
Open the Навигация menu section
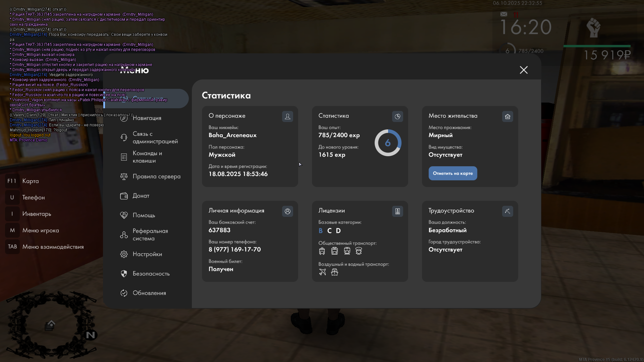pyautogui.click(x=147, y=118)
